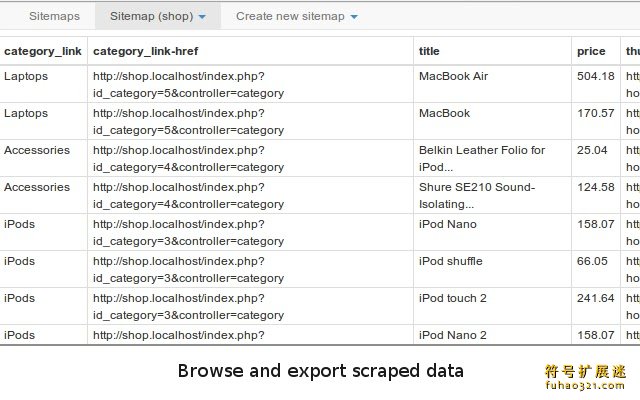The width and height of the screenshot is (640, 400).
Task: Select the iPod Nano title at 158.07, not Nano 2
Action: point(448,224)
